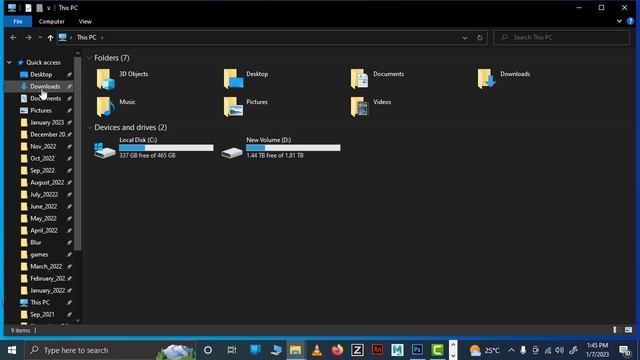Open weather widget showing 25°C
The height and width of the screenshot is (360, 640).
tap(484, 350)
